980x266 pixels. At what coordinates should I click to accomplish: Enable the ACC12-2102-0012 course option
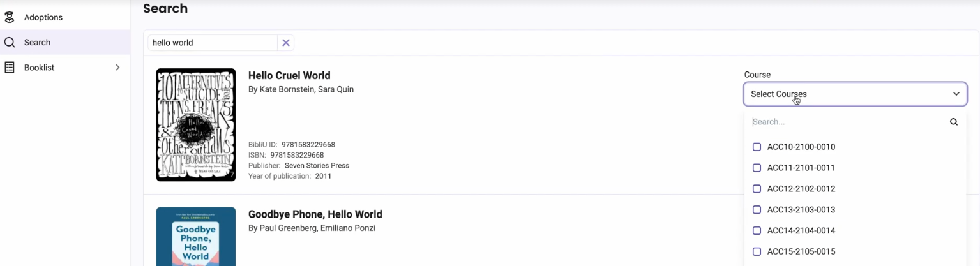[x=757, y=189]
